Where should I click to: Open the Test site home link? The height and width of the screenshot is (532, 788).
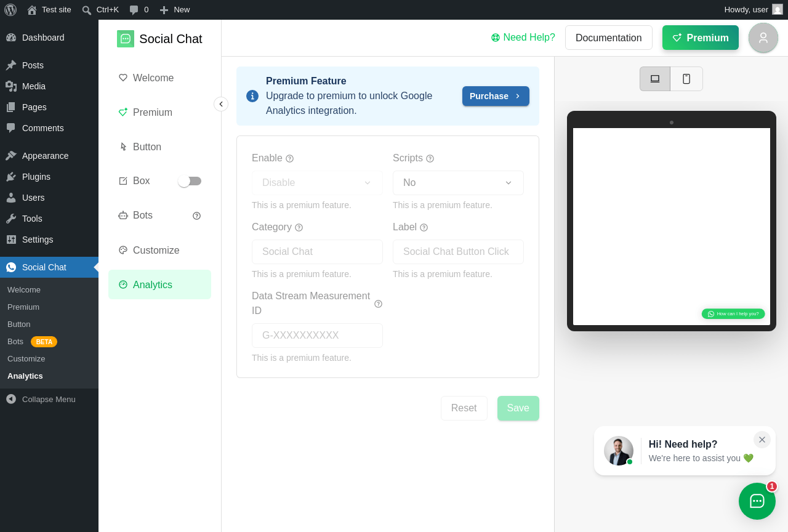click(49, 10)
